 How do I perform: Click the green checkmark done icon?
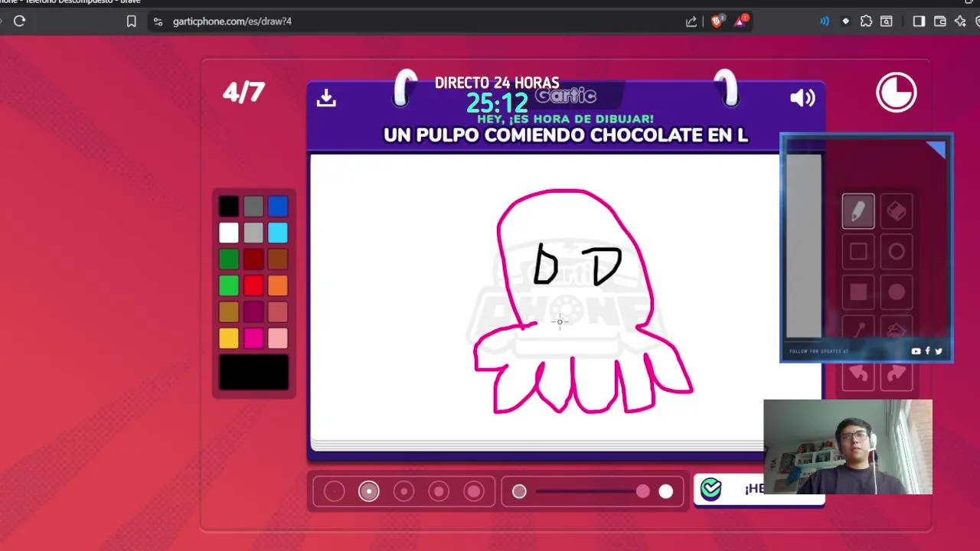711,488
